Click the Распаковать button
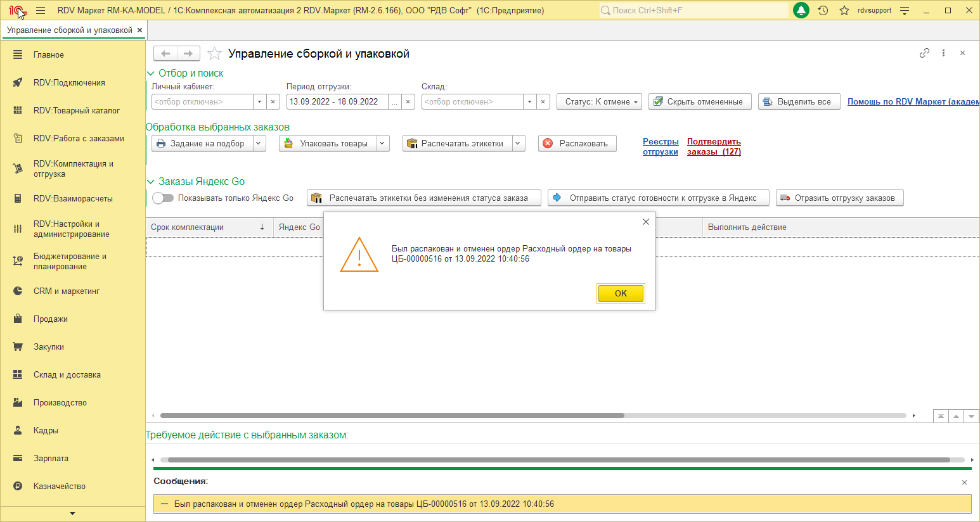This screenshot has height=522, width=980. [x=577, y=144]
